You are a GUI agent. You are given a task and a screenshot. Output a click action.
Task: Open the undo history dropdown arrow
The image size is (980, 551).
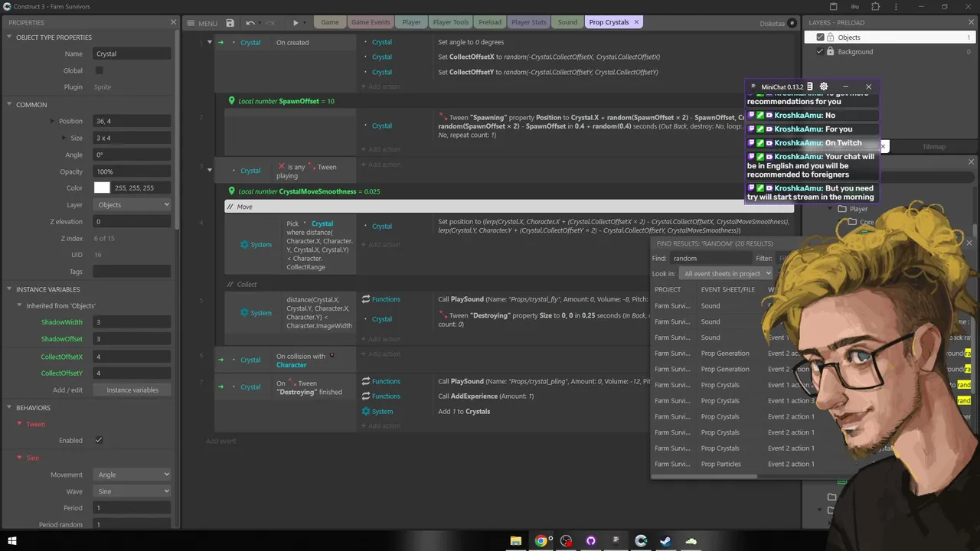260,23
